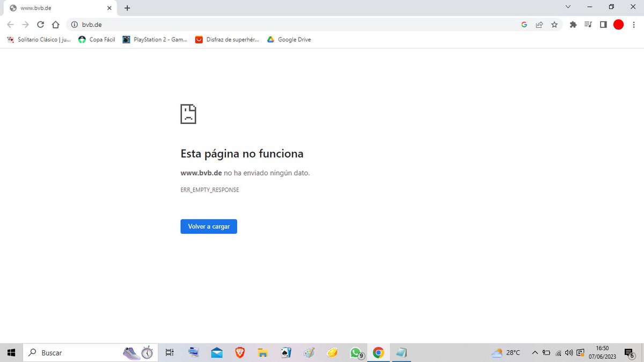Reload the page with the refresh icon
This screenshot has width=644, height=362.
coord(40,25)
